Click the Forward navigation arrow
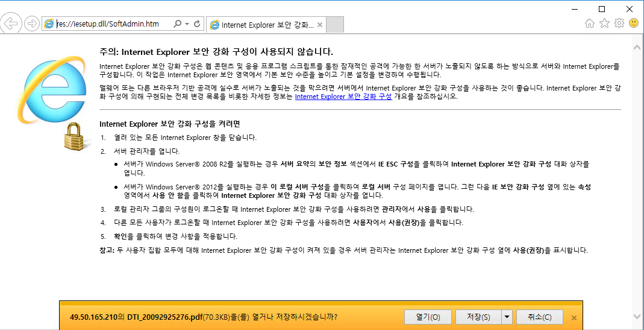 pos(31,24)
